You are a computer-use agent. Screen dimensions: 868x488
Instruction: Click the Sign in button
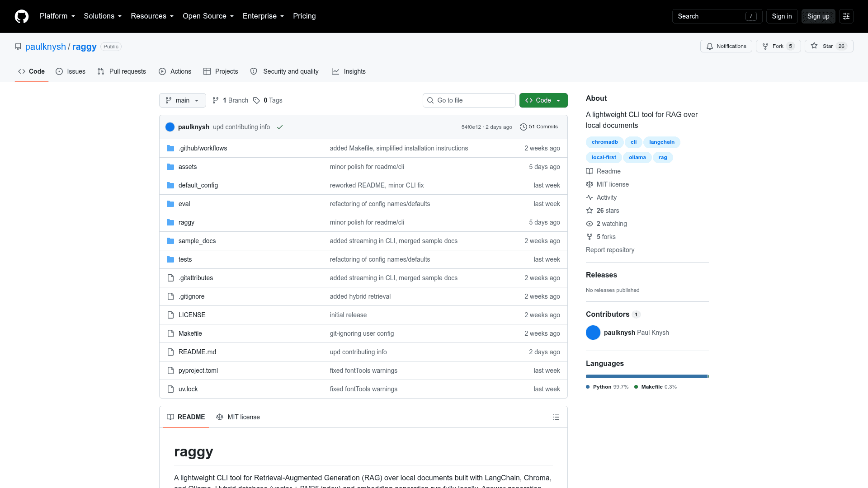pos(782,16)
